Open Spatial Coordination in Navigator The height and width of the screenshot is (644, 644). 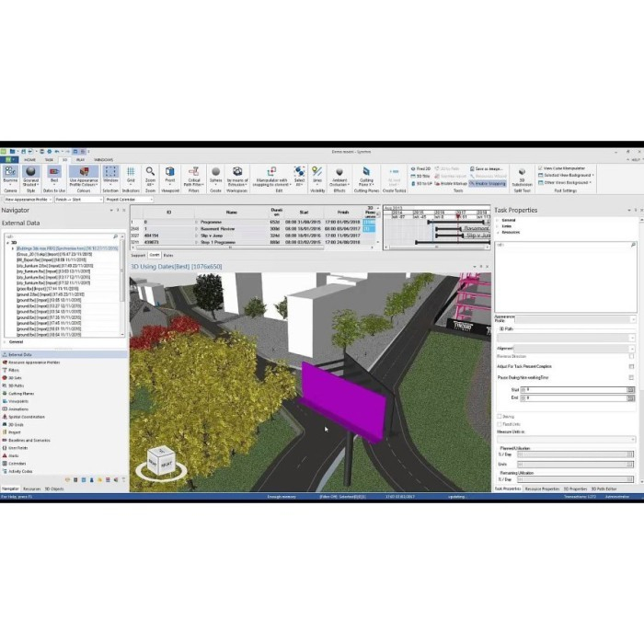[27, 417]
